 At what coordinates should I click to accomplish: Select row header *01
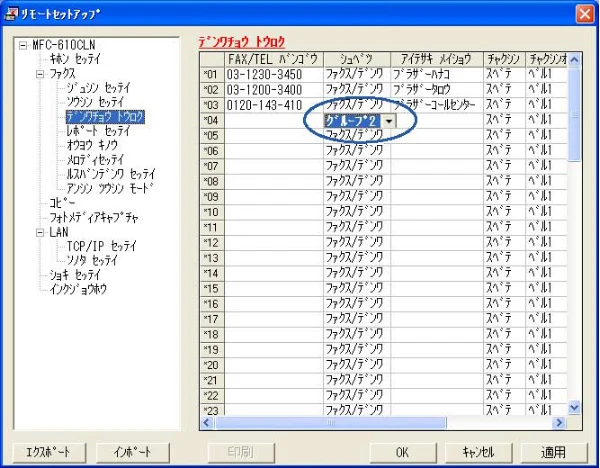[212, 75]
